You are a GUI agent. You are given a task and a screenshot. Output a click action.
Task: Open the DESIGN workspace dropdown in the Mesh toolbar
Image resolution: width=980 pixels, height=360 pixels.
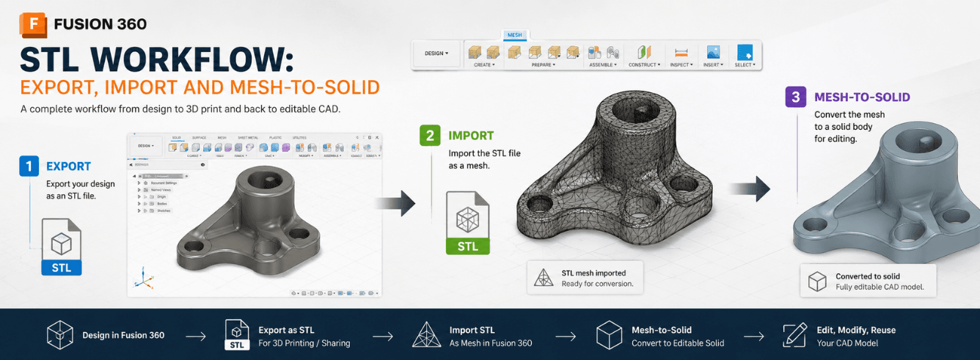click(436, 54)
